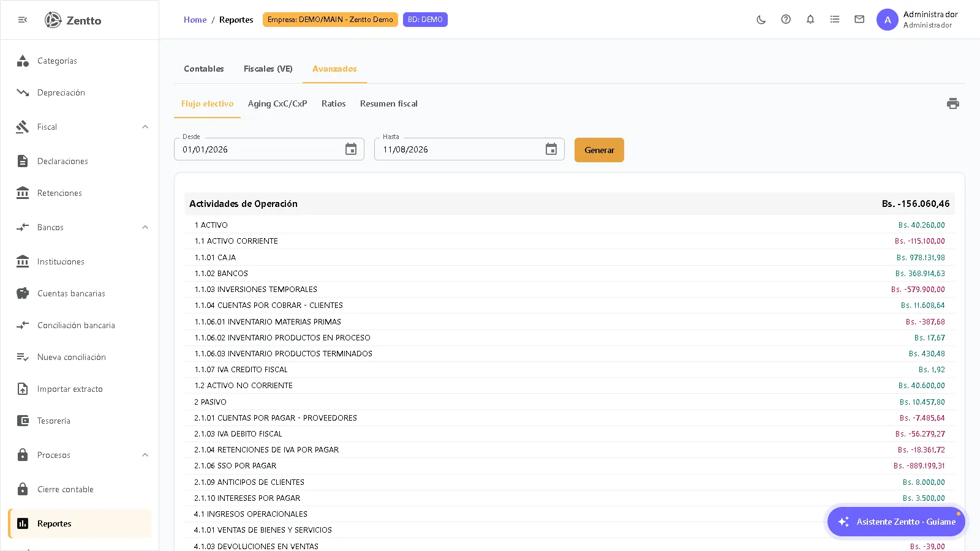Collapse the Fiscal section chevron
980x551 pixels.
[x=145, y=127]
